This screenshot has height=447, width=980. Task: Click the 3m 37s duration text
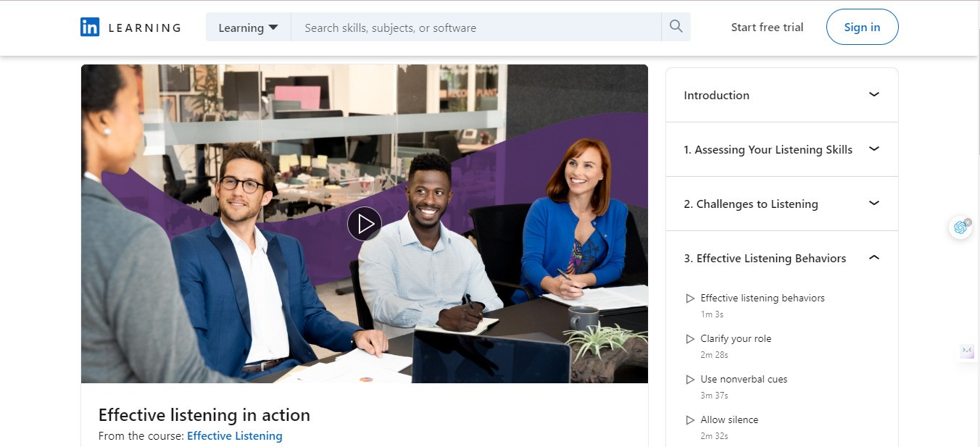point(714,396)
